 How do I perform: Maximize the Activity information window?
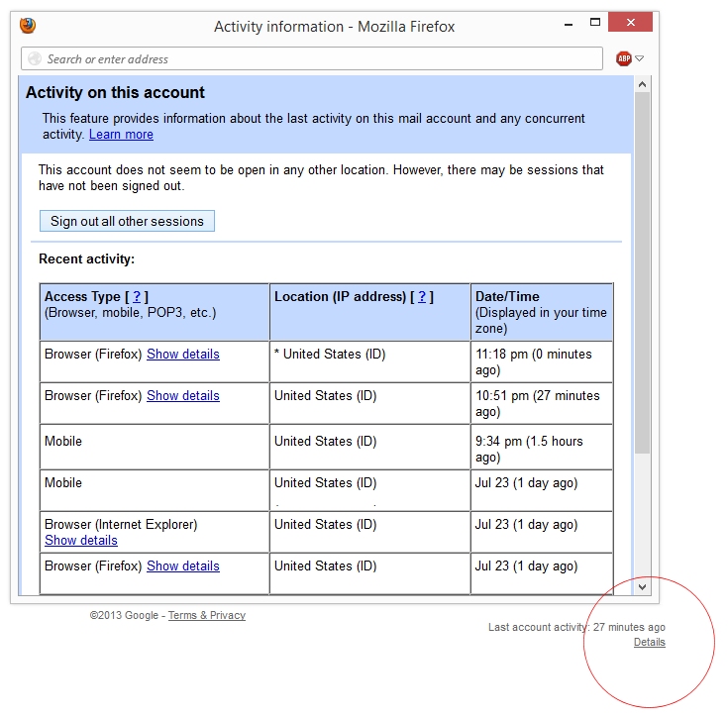(x=594, y=22)
